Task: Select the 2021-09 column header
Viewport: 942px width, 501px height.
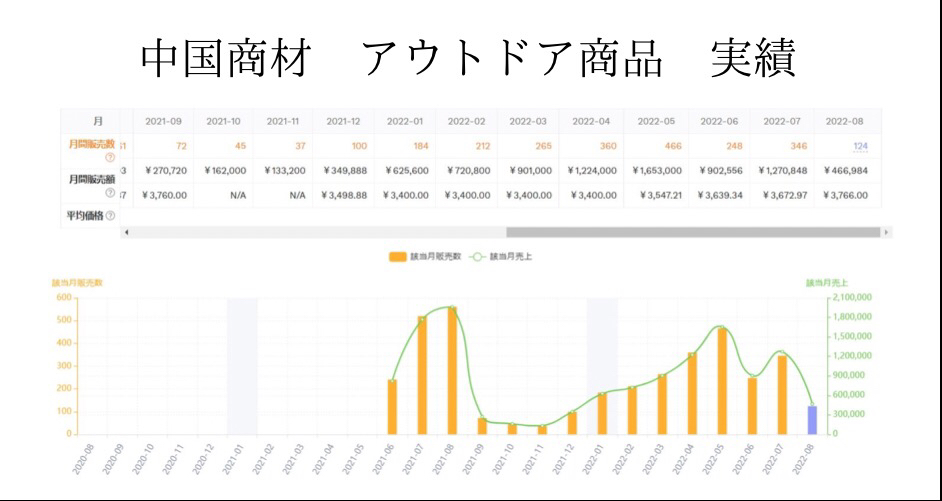Action: click(x=163, y=121)
